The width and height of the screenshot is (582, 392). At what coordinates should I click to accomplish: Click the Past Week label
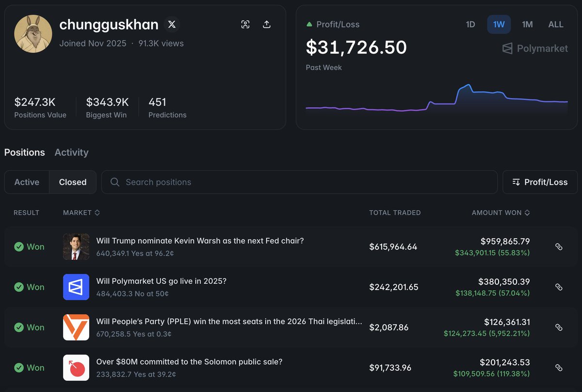323,67
